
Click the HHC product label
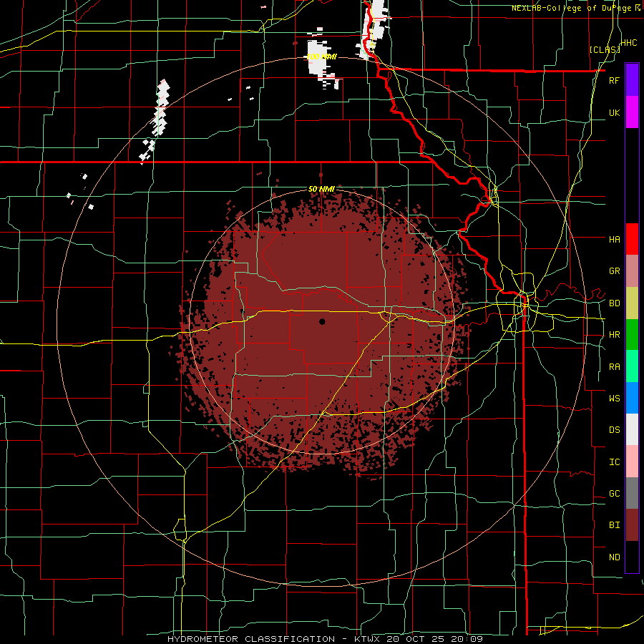coord(629,43)
